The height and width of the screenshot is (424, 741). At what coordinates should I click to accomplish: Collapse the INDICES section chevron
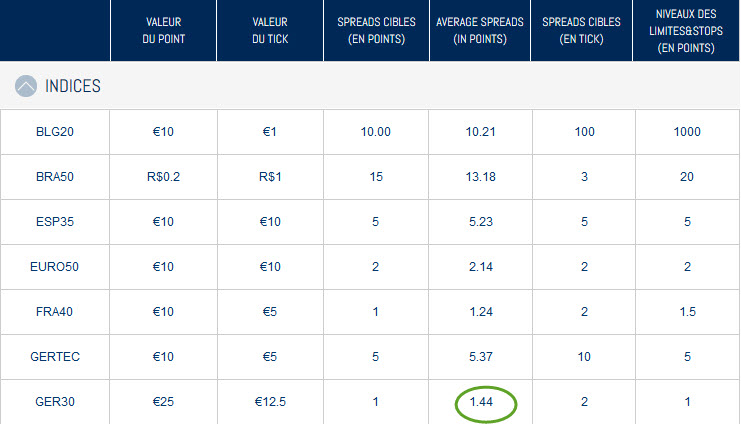[x=27, y=87]
